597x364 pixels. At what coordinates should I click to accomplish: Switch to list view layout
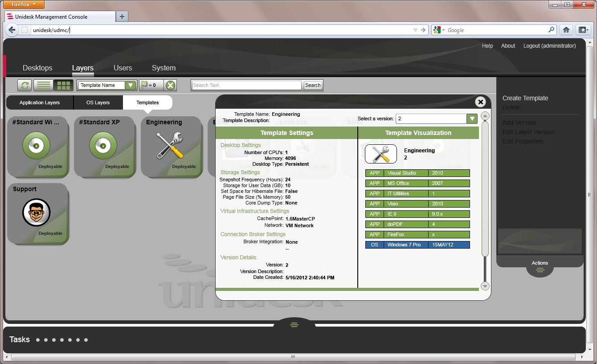pos(43,85)
